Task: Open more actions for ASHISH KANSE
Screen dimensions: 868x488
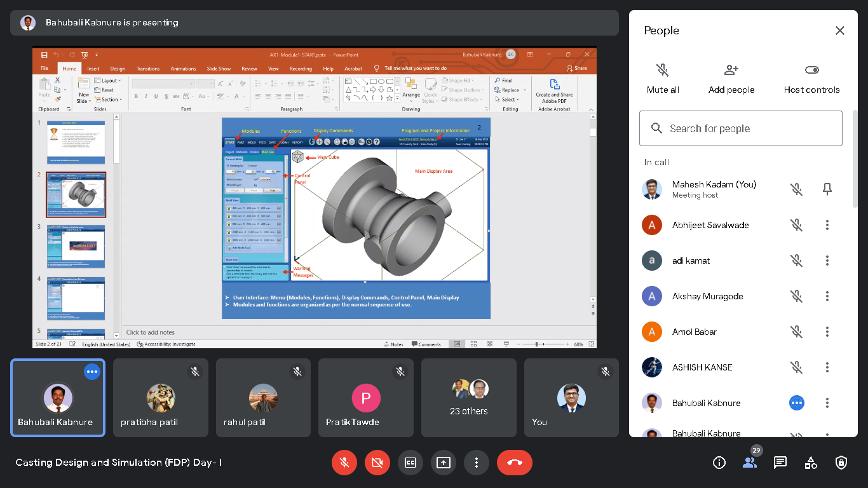Action: point(827,367)
